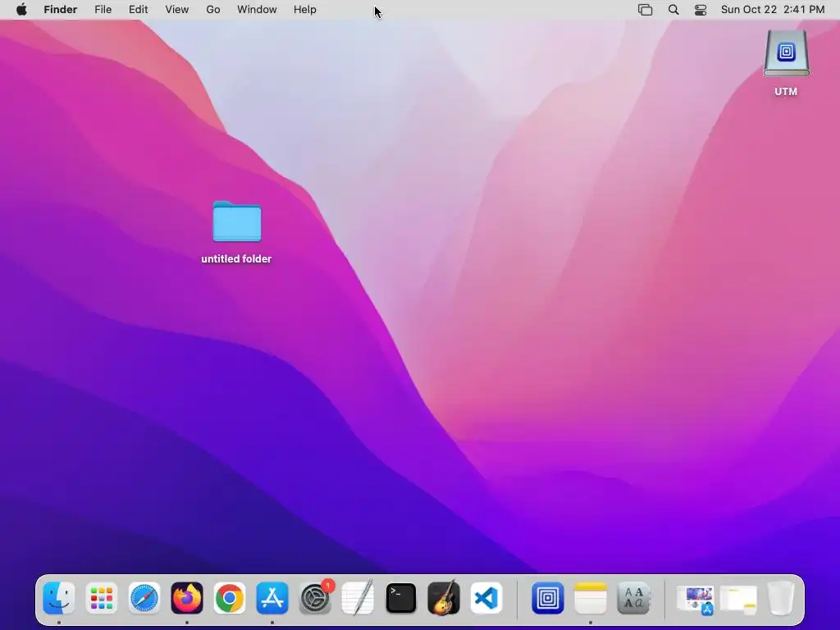The image size is (840, 630).
Task: Launch GarageBand from the Dock
Action: click(444, 598)
